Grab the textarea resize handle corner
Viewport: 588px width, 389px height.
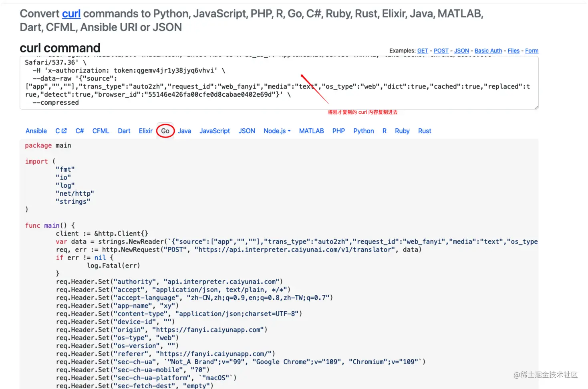point(536,107)
